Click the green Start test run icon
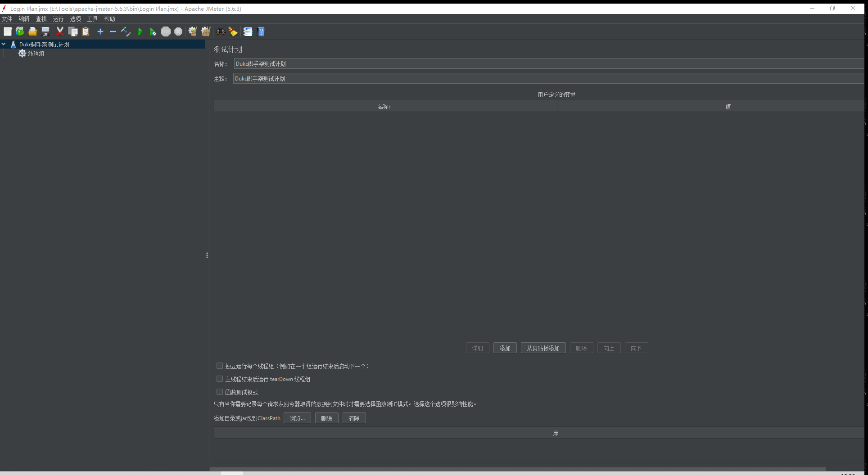Screen dimensions: 868x475 140,31
